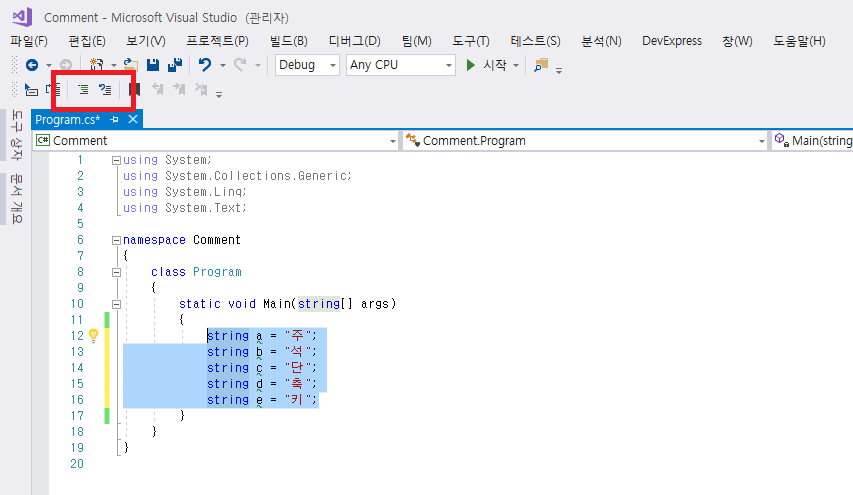Open the 도구(T) menu
This screenshot has width=853, height=495.
(x=471, y=41)
